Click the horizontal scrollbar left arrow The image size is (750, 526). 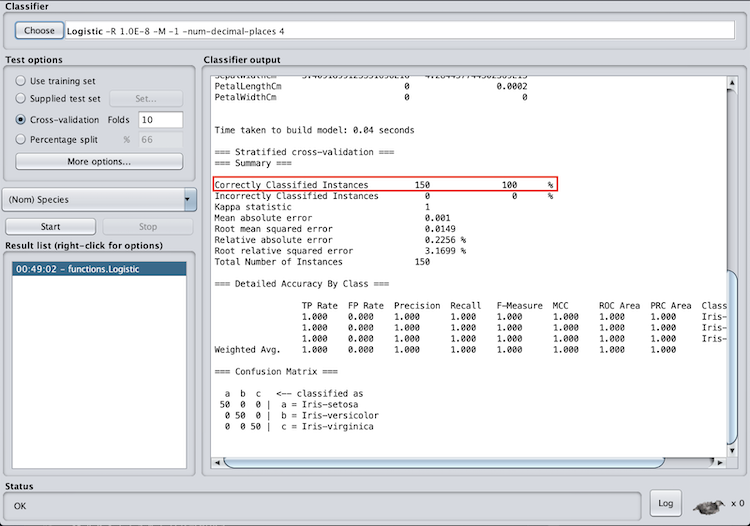click(217, 462)
